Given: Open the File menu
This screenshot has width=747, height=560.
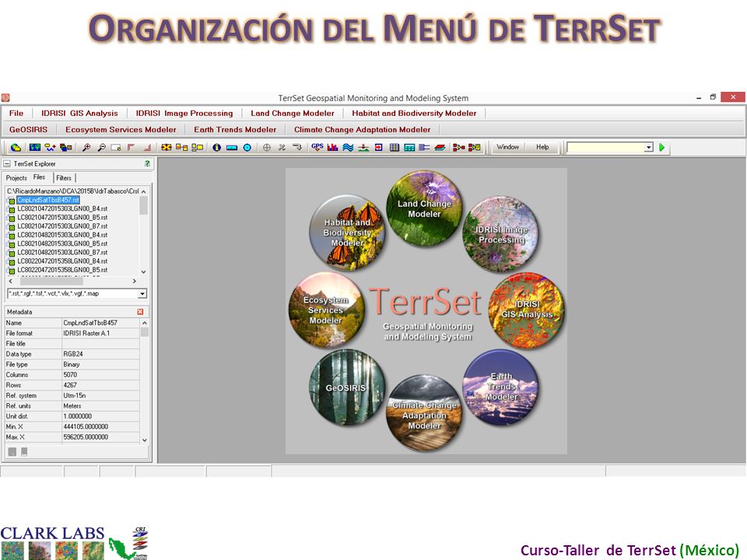Looking at the screenshot, I should (16, 114).
